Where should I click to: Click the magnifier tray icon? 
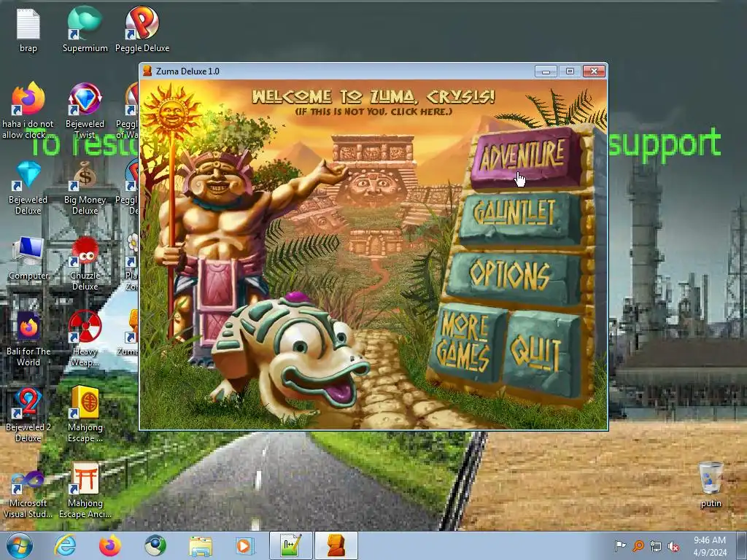[638, 546]
